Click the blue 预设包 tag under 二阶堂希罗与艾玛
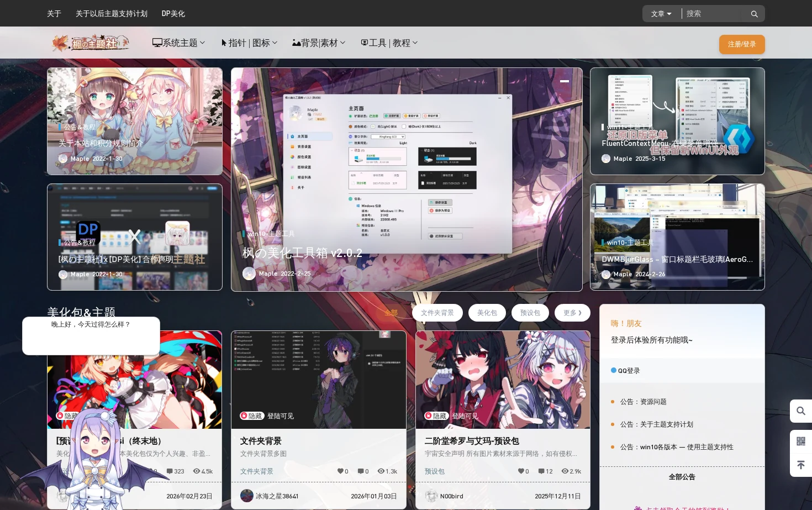 435,471
